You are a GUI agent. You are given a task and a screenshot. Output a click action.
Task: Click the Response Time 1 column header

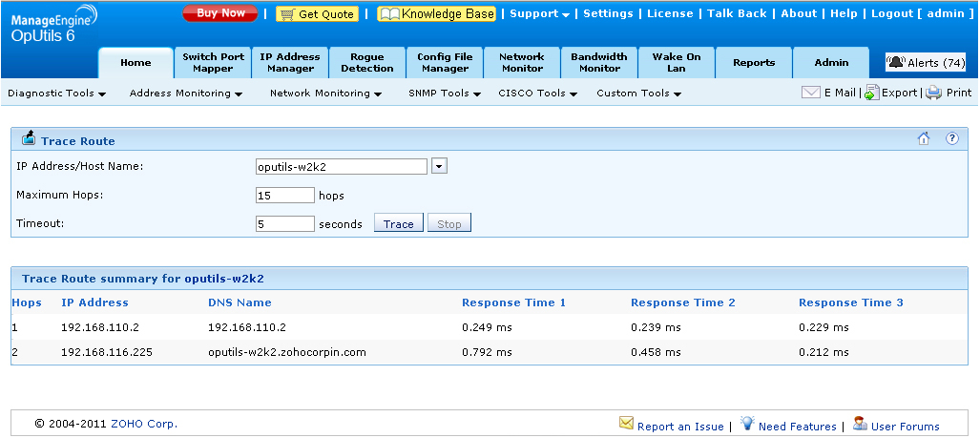click(x=513, y=302)
